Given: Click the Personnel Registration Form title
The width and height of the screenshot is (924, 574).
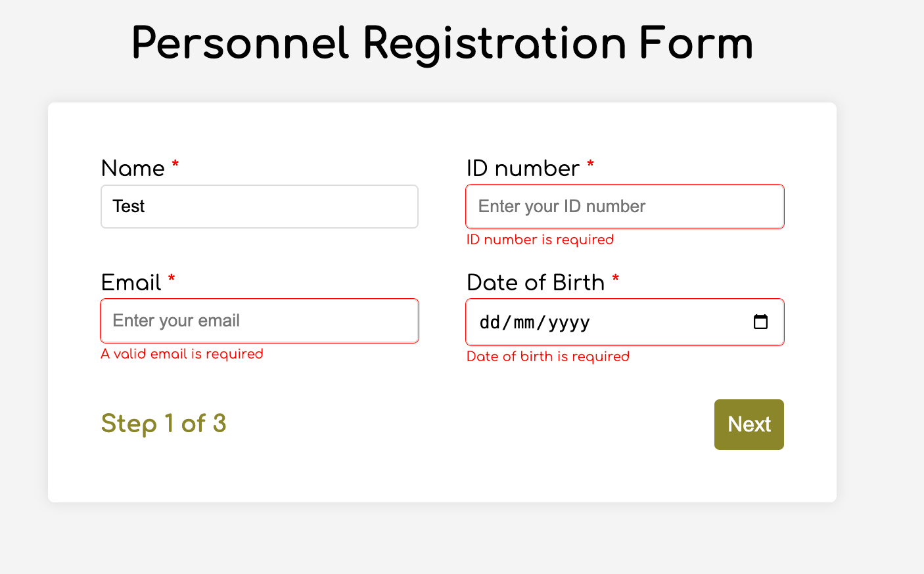Looking at the screenshot, I should [442, 43].
